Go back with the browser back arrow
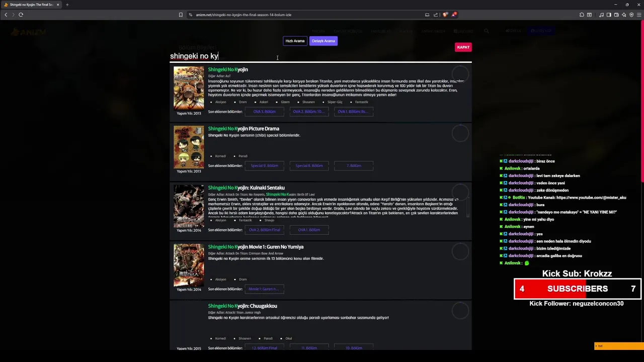644x362 pixels. tap(6, 15)
